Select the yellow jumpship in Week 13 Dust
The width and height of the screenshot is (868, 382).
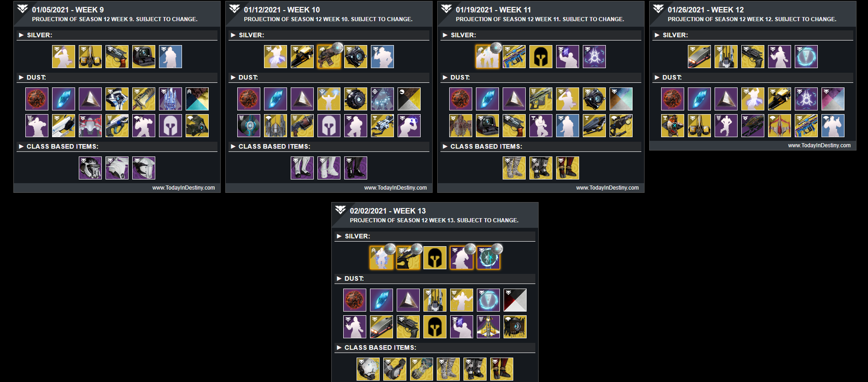pyautogui.click(x=488, y=327)
